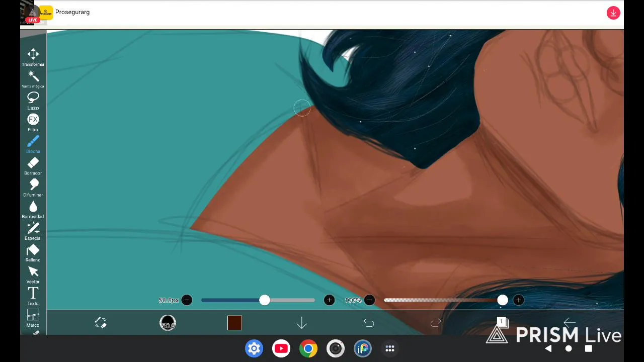
Task: Open the camera app in taskbar
Action: pos(336,348)
